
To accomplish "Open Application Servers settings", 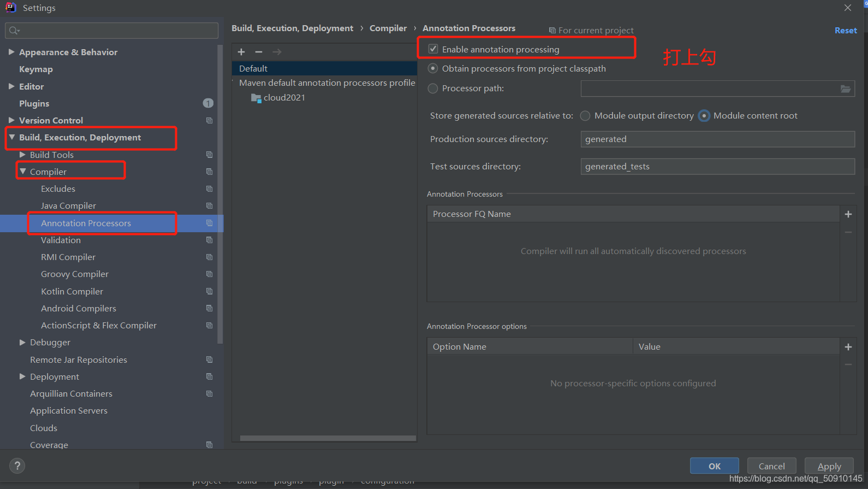I will [69, 410].
